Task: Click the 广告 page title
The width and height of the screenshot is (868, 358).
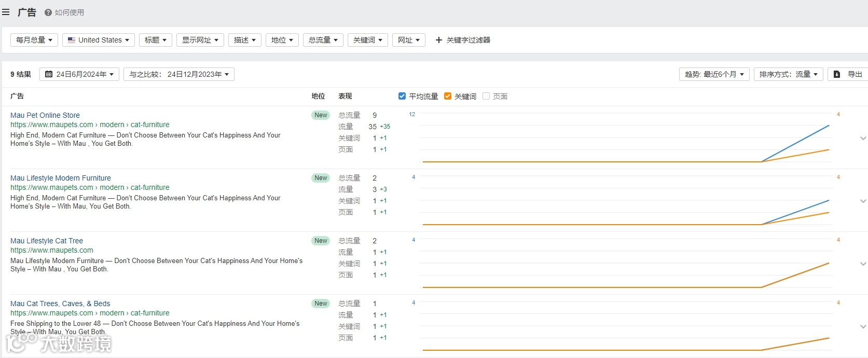Action: 27,12
